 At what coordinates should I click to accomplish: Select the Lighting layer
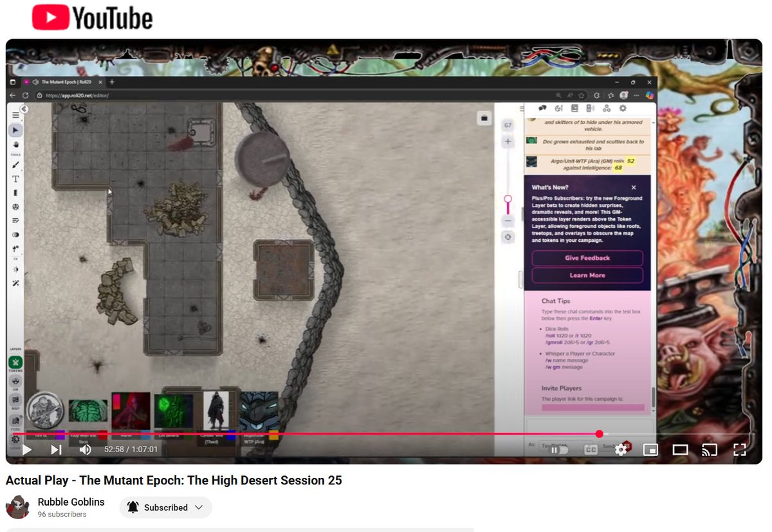[x=15, y=439]
